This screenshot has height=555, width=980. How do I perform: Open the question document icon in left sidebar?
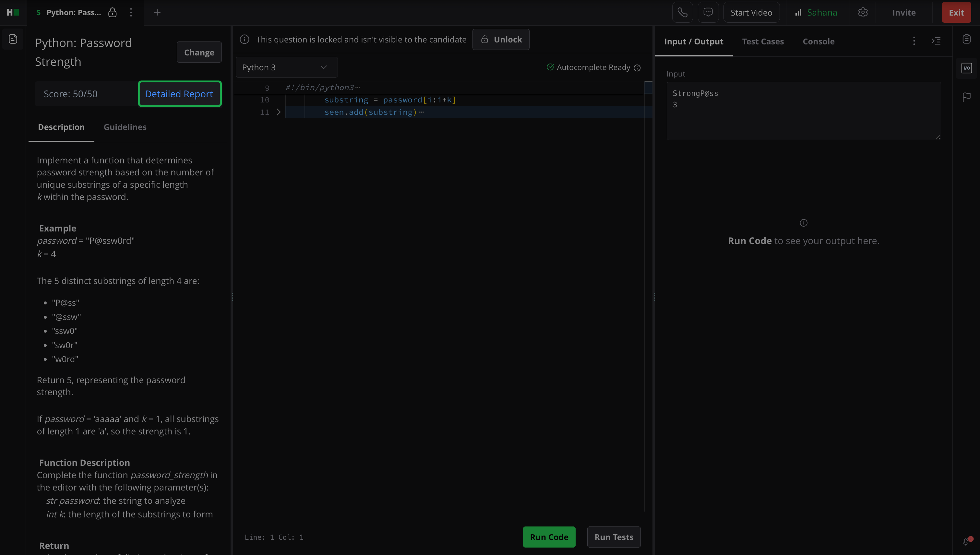point(13,39)
